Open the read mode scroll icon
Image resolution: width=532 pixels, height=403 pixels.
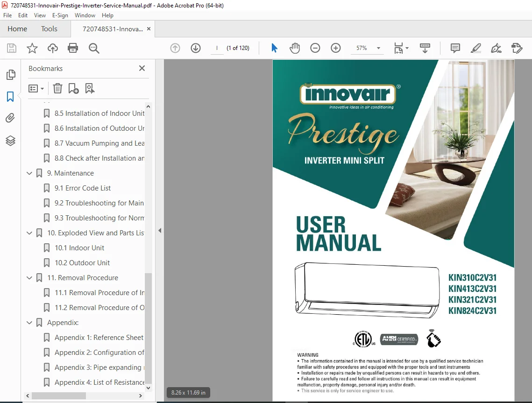pos(425,48)
